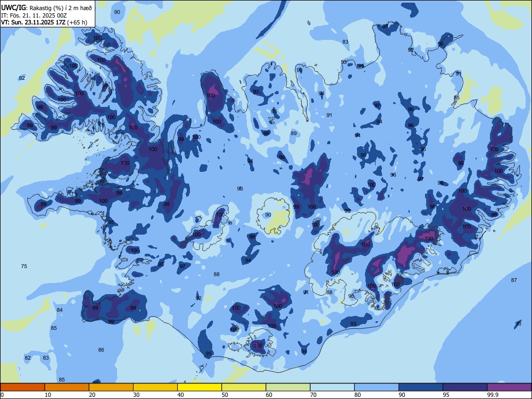Viewport: 532px width, 399px height.
Task: Click the map value '75' over the sea
Action: tap(24, 267)
